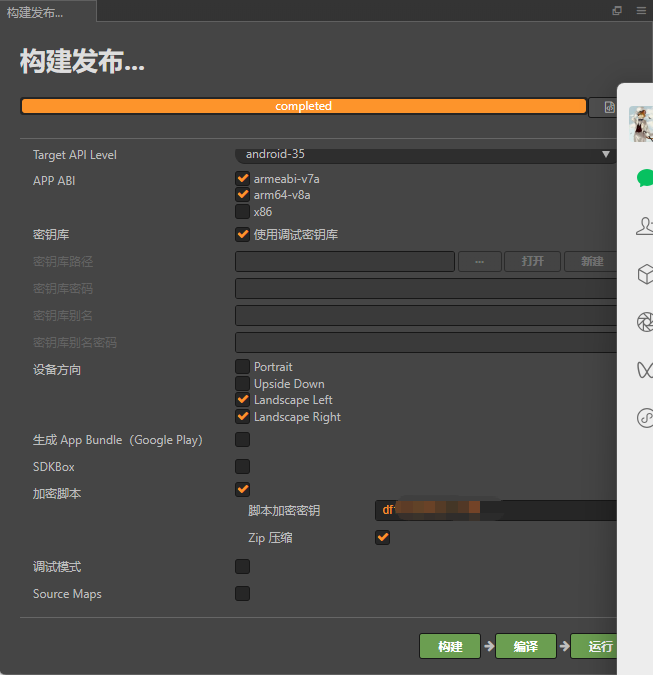Enable x86 ABI checkbox
This screenshot has width=653, height=675.
(242, 211)
